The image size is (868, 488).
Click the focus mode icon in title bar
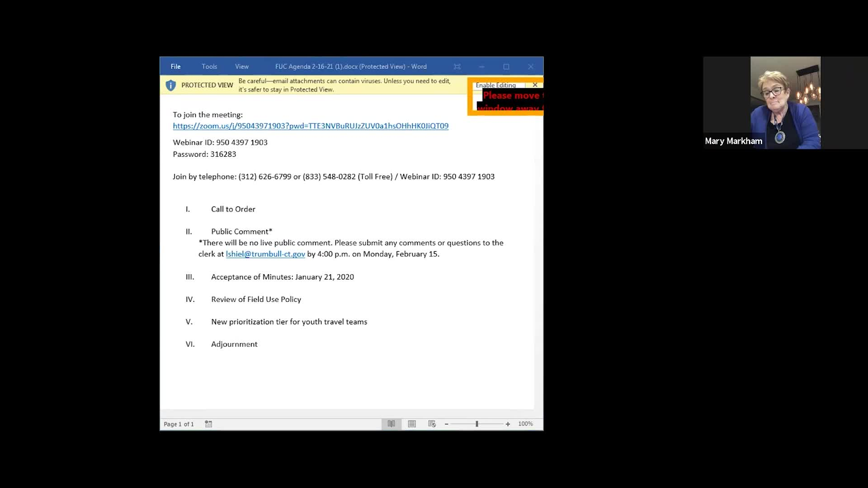point(457,66)
